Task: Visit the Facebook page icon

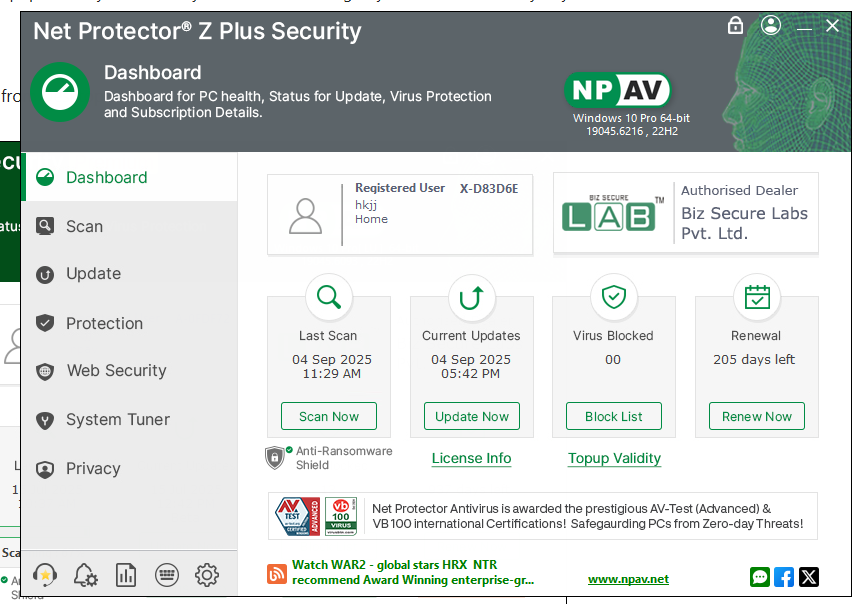Action: [x=784, y=577]
